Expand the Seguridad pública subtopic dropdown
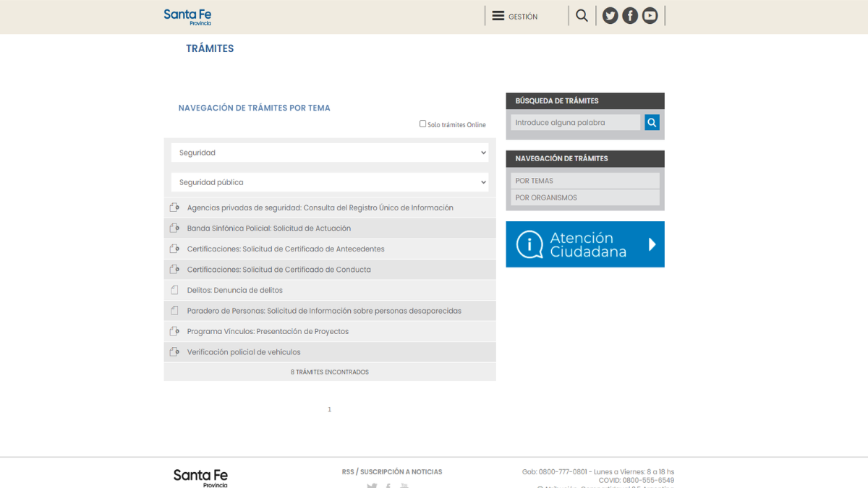 point(330,182)
